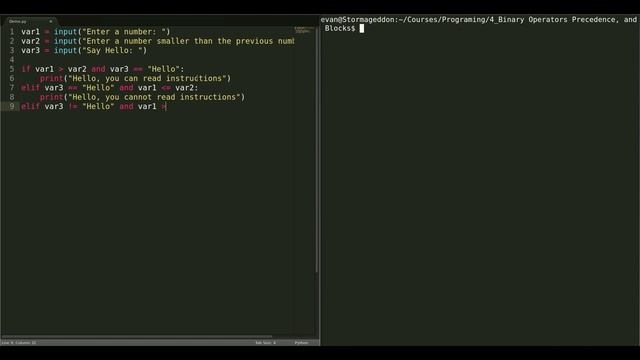Screen dimensions: 640x360
Task: Click line number 2 in the gutter
Action: tap(12, 41)
